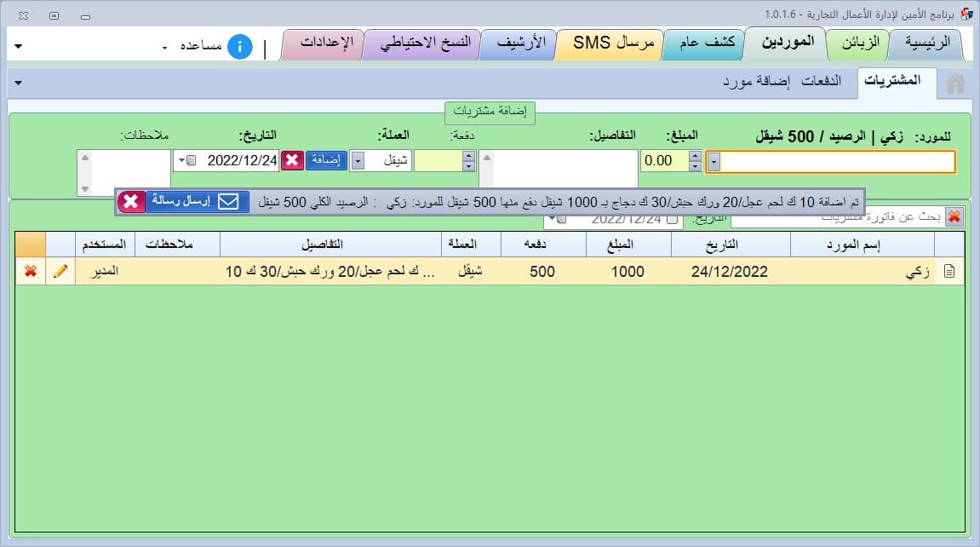The height and width of the screenshot is (547, 980).
Task: Open the currency شيقل dropdown
Action: tap(358, 161)
